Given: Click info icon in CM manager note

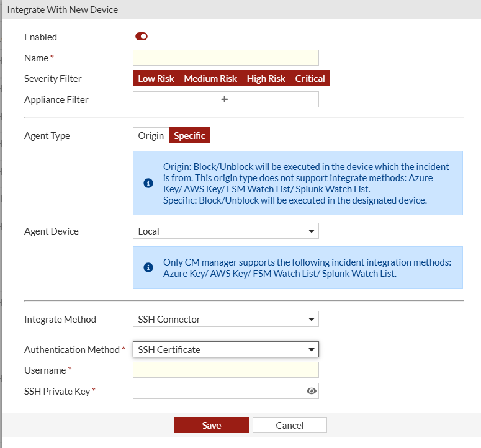Looking at the screenshot, I should (x=148, y=267).
